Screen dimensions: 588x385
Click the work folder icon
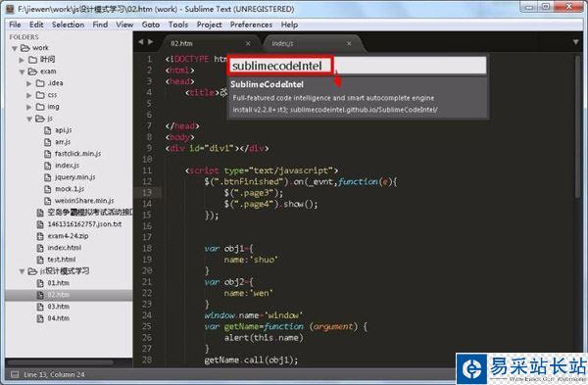coord(25,48)
